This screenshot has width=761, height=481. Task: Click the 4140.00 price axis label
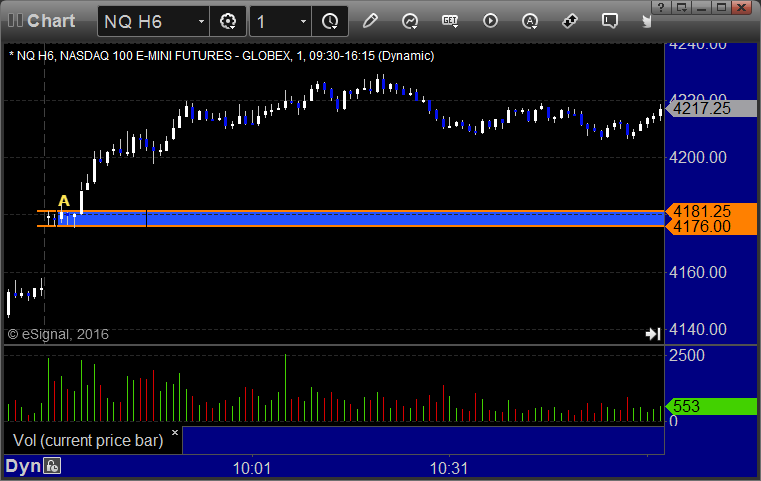(x=697, y=330)
